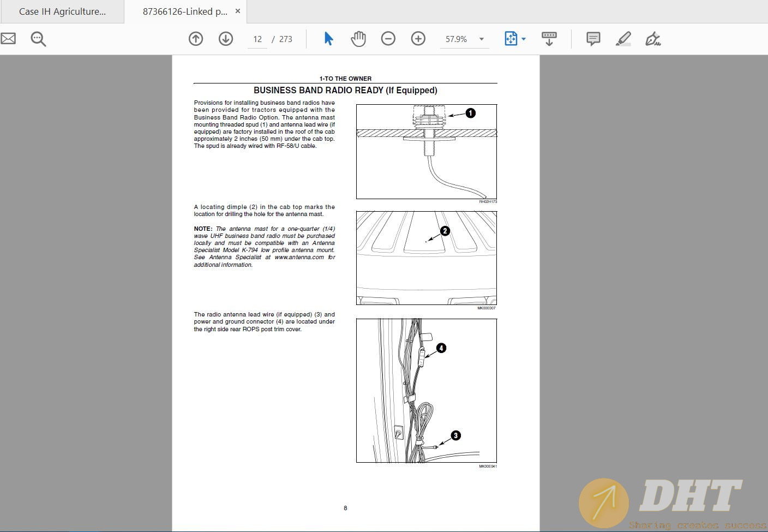Add a comment with the speech bubble
The width and height of the screenshot is (768, 532).
[x=593, y=39]
